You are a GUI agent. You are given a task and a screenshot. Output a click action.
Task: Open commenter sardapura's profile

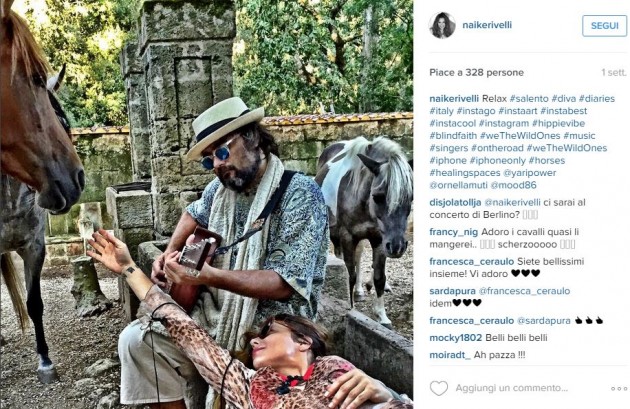452,291
